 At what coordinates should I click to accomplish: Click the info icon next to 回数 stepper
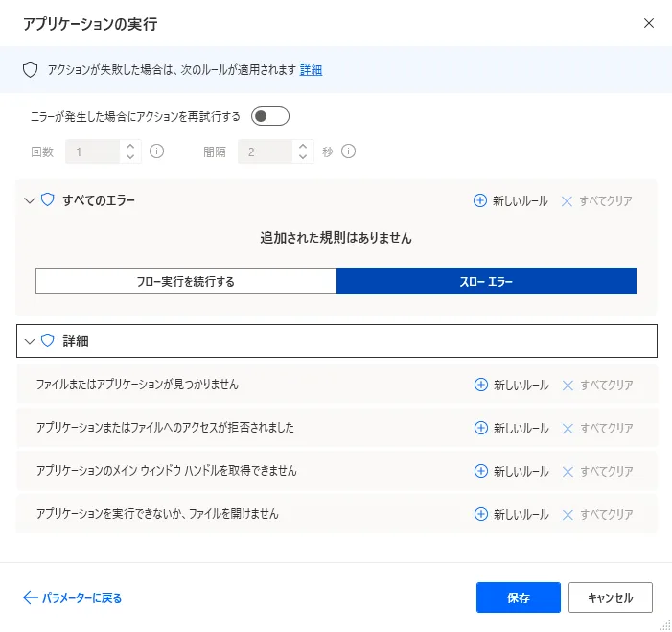pyautogui.click(x=157, y=152)
